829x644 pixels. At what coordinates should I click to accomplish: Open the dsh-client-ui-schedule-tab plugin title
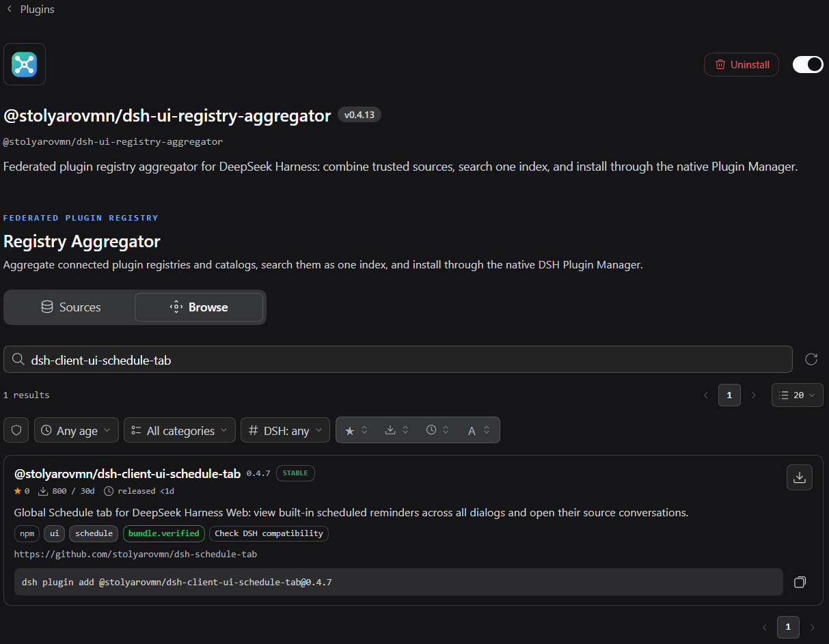(127, 473)
